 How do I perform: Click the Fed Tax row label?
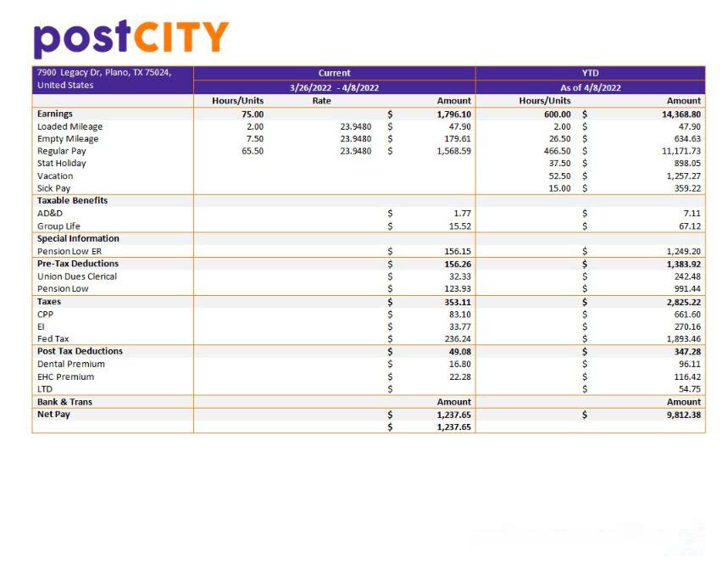click(x=53, y=338)
